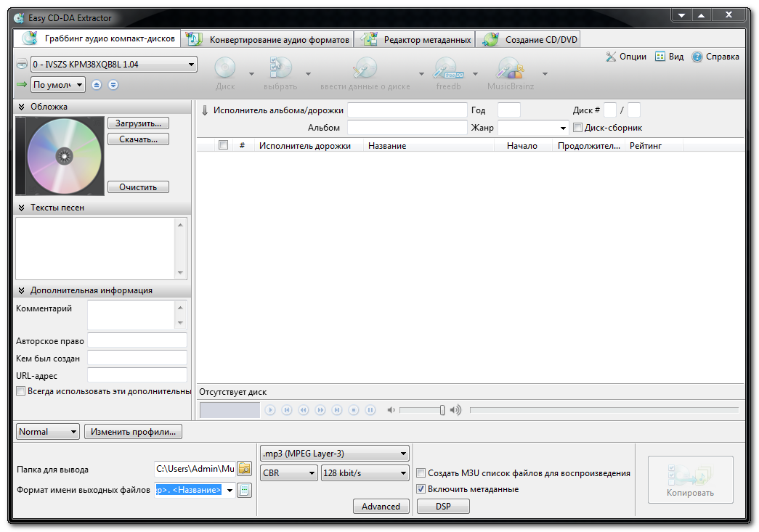Click the volume slider handle
The image size is (759, 532).
coord(442,410)
